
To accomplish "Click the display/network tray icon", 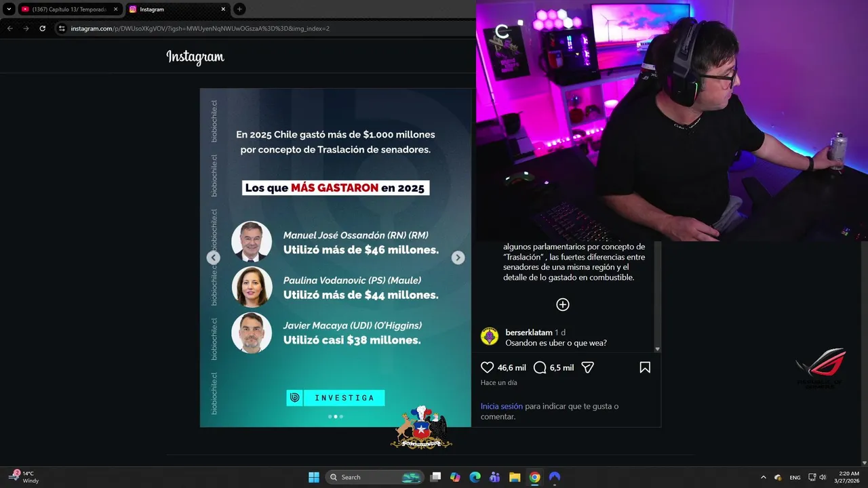I will 812,477.
